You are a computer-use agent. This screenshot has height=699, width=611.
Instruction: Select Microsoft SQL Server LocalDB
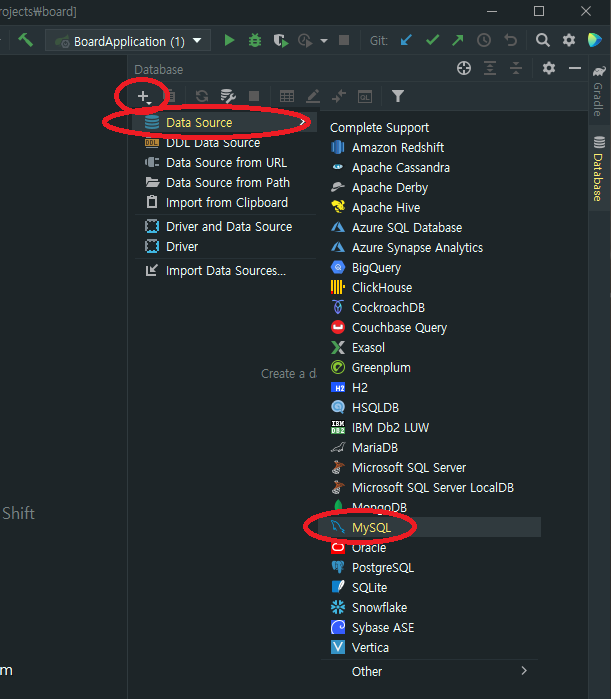click(431, 488)
